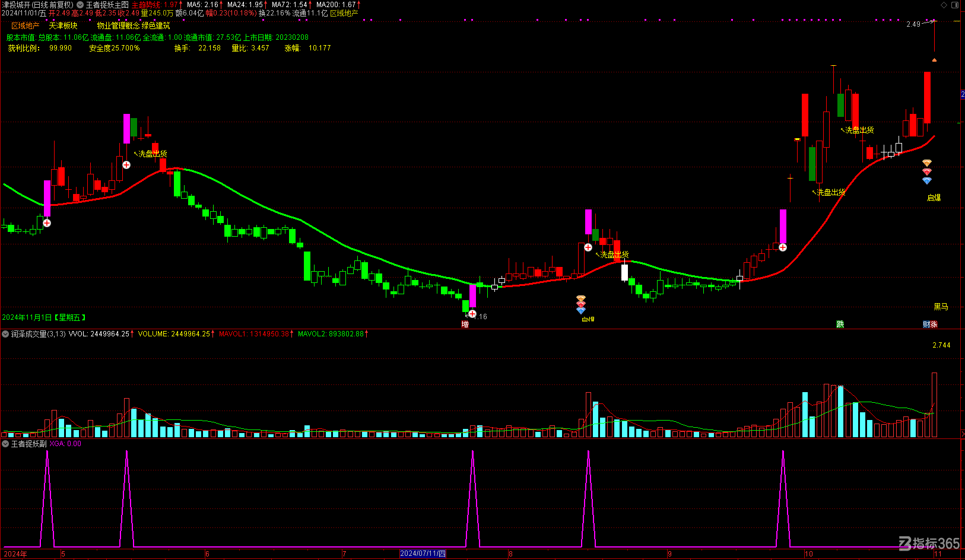This screenshot has width=965, height=560.
Task: Click the 启爆 signal under August diamonds
Action: pos(588,319)
